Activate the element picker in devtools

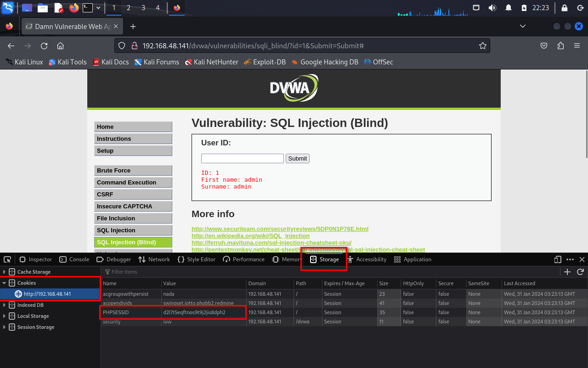[x=7, y=259]
